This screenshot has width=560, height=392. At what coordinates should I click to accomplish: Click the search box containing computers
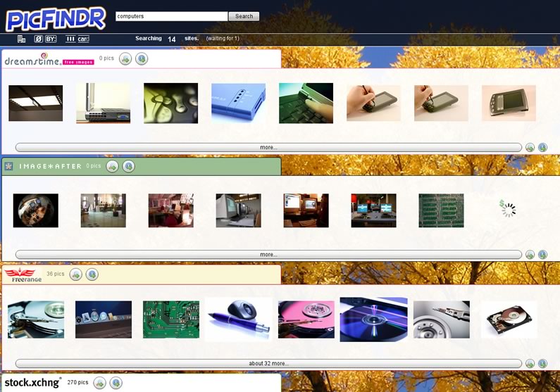(x=171, y=16)
